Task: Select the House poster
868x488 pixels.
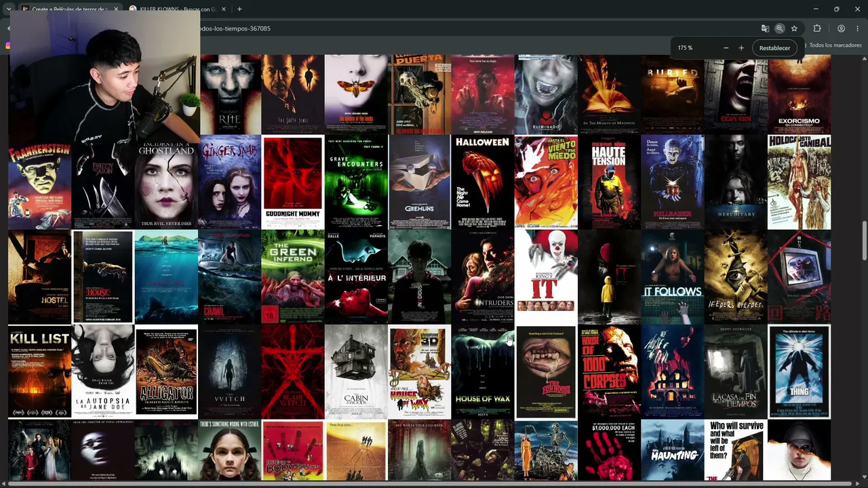Action: (x=102, y=277)
